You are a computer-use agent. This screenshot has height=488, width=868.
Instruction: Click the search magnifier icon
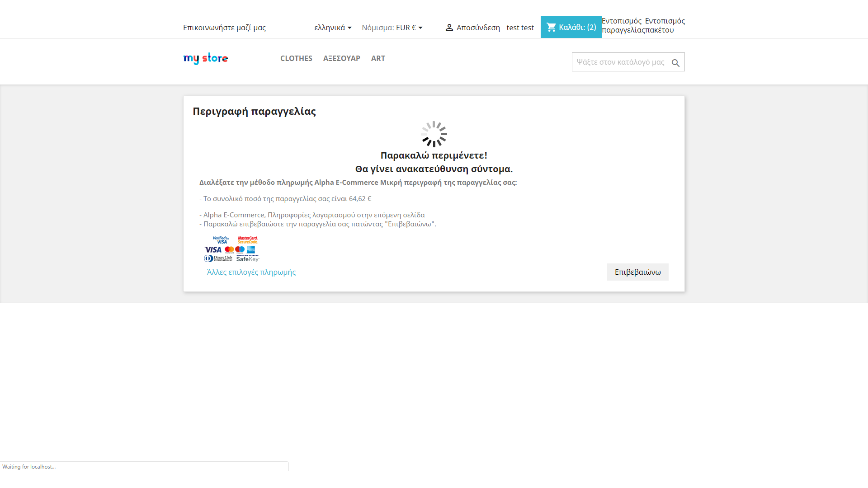coord(675,63)
